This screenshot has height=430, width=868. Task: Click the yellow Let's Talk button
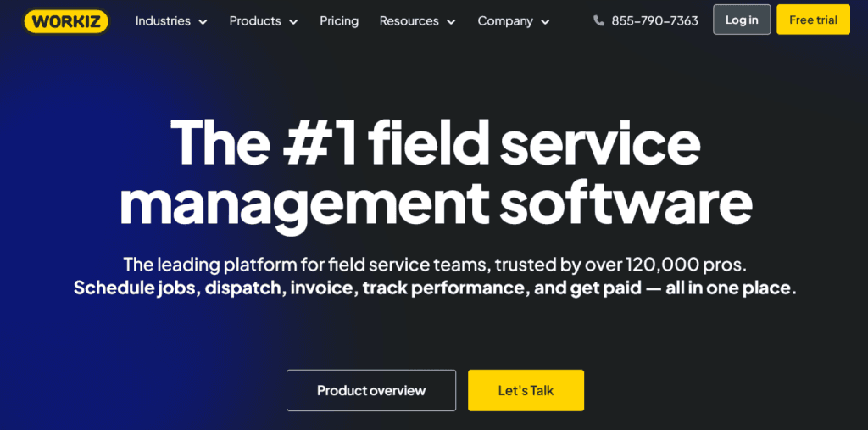click(526, 390)
